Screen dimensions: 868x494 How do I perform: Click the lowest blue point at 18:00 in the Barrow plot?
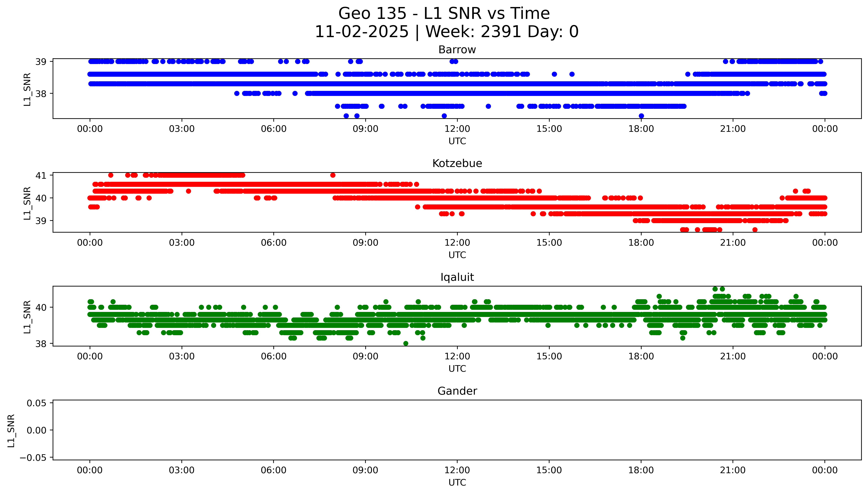point(641,116)
